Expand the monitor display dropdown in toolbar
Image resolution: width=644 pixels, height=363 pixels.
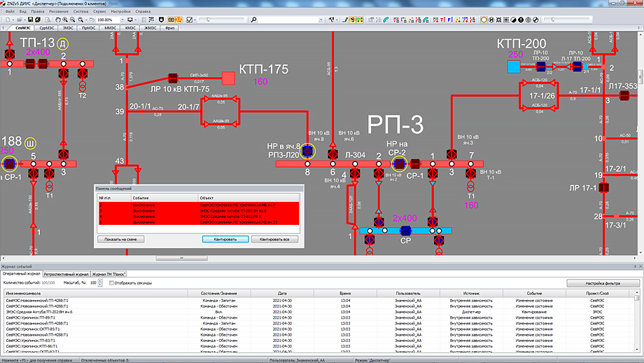coord(135,20)
